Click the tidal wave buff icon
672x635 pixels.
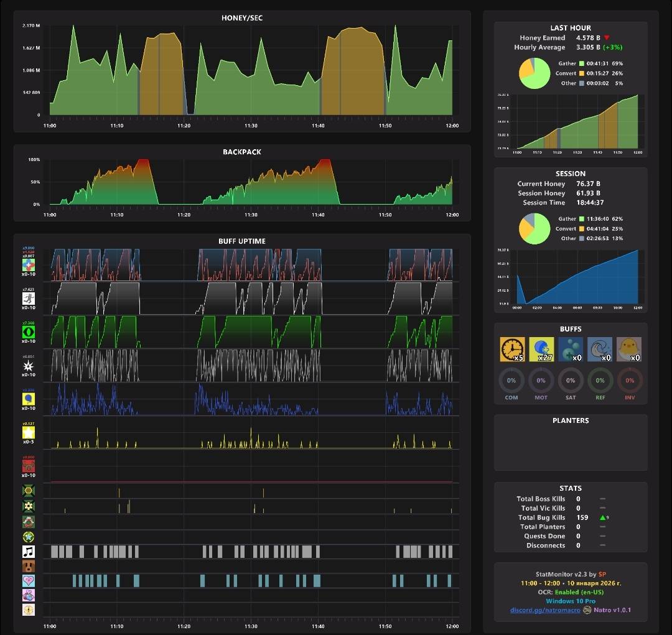pos(600,349)
